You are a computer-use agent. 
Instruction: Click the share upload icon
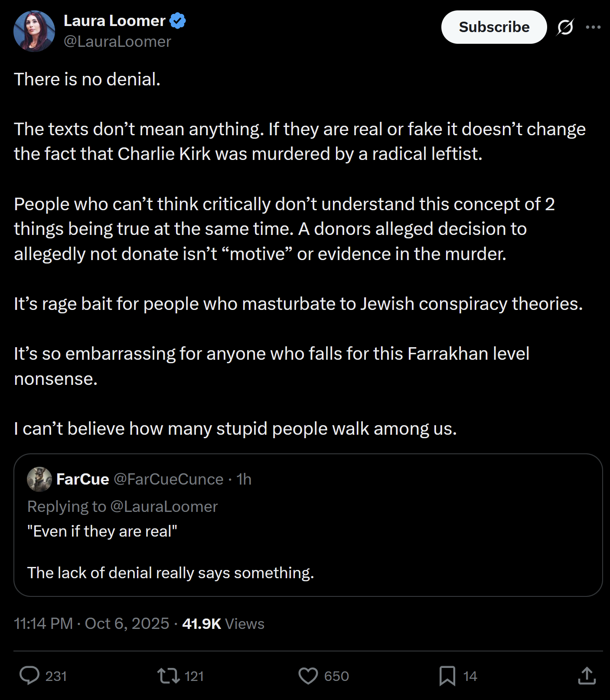587,676
